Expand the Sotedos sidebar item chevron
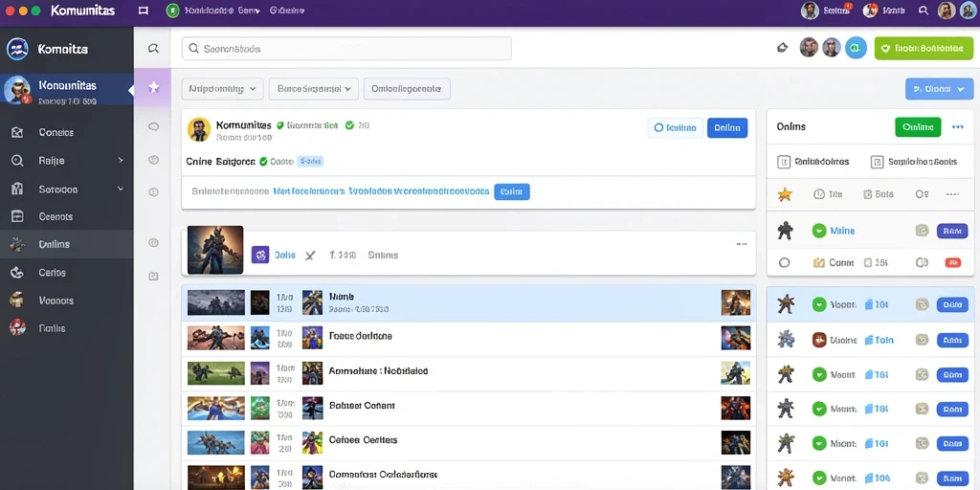The image size is (980, 490). click(x=121, y=189)
